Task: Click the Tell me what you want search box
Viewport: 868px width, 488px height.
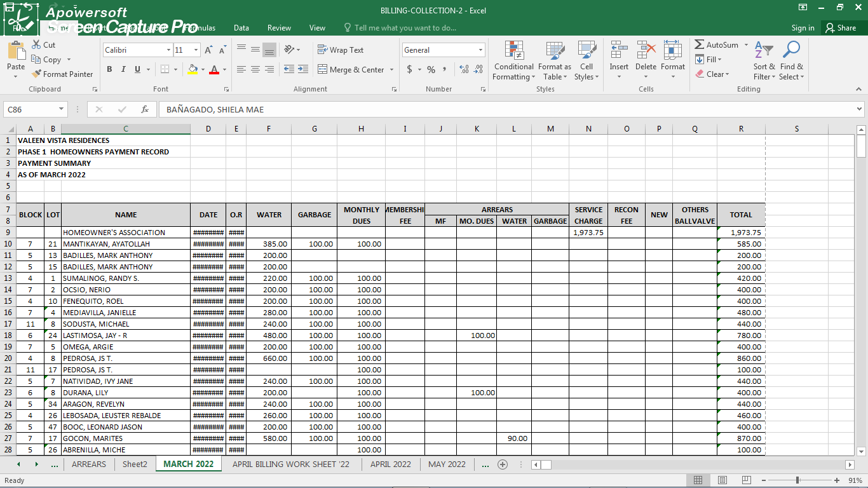Action: [400, 28]
